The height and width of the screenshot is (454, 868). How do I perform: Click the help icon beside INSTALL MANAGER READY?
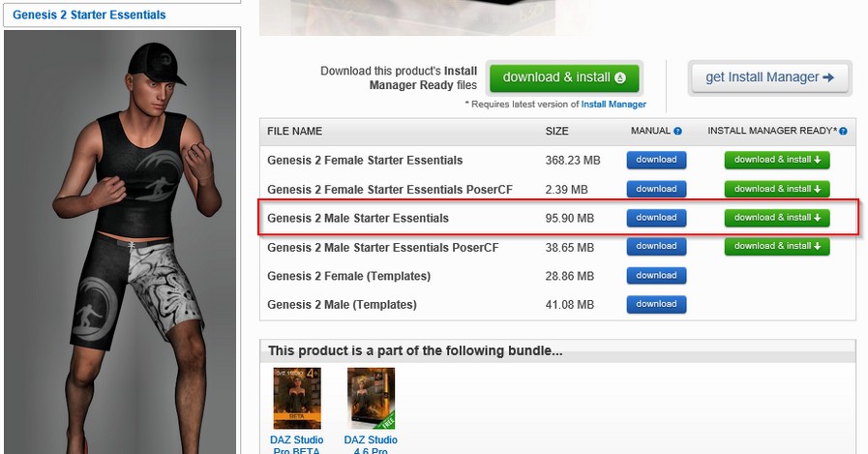843,132
